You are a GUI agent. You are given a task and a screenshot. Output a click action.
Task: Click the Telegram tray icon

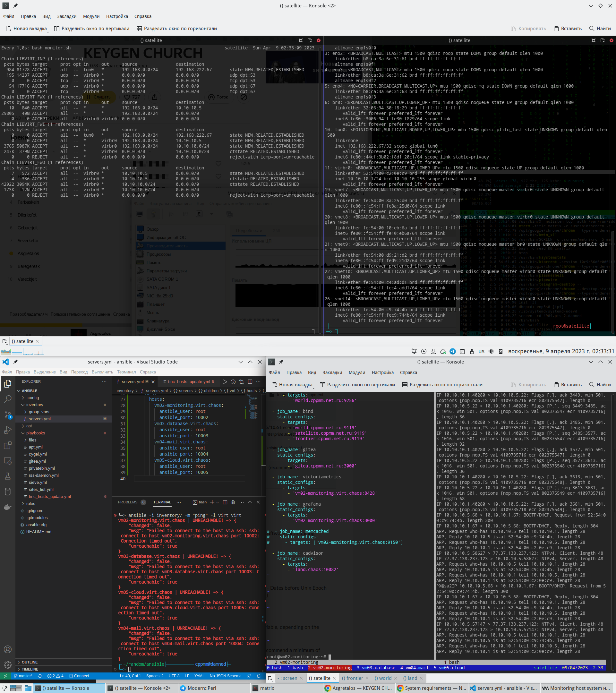point(453,351)
